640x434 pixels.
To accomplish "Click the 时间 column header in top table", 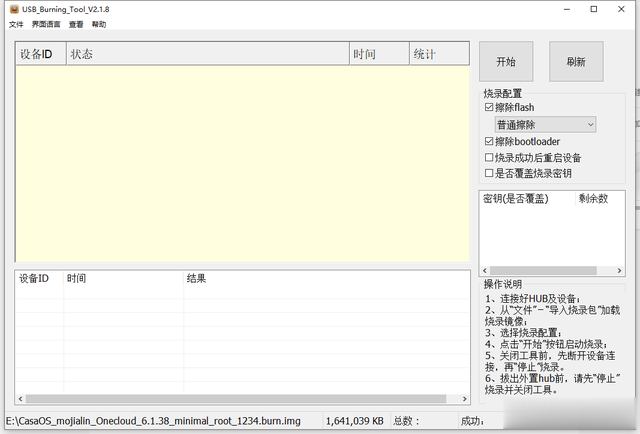I will click(x=380, y=54).
